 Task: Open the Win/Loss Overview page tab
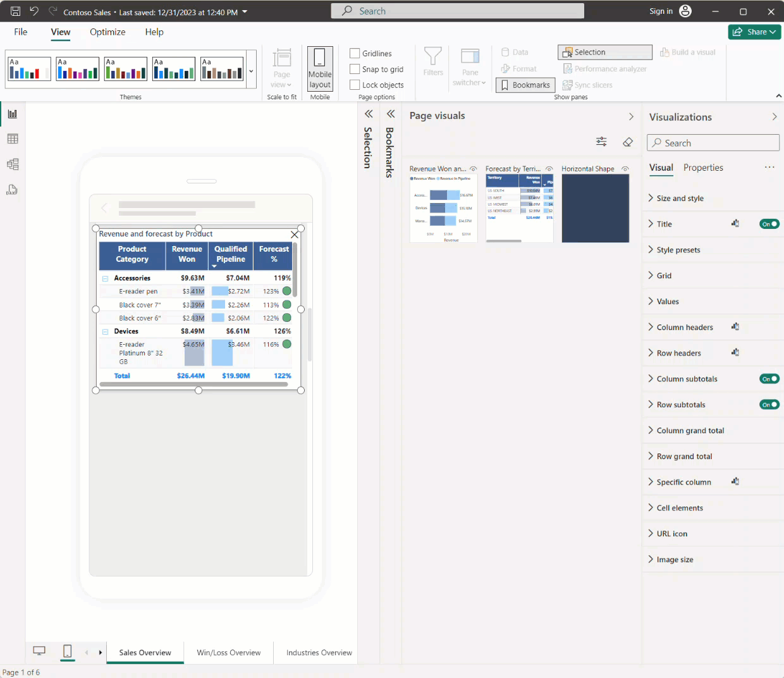[x=229, y=653]
